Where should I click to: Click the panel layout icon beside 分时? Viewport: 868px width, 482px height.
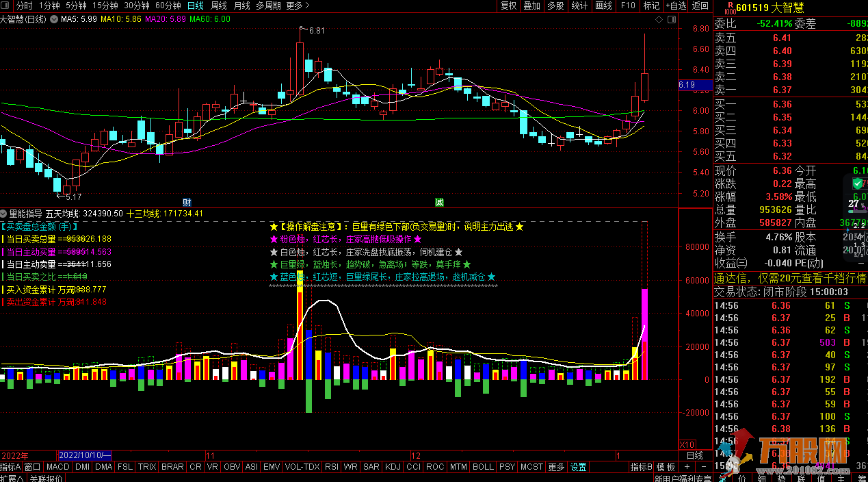click(x=6, y=5)
